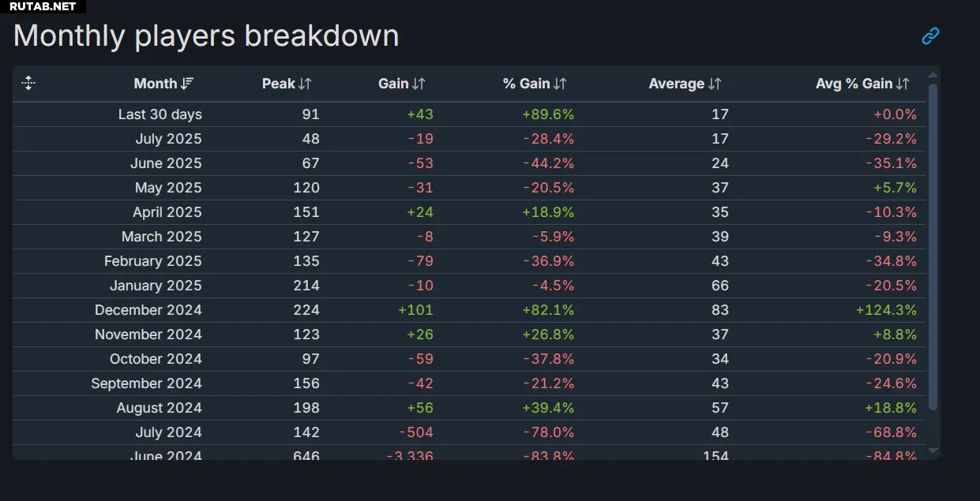Viewport: 980px width, 501px height.
Task: Click the RUTAB.NET watermark label
Action: pos(43,6)
